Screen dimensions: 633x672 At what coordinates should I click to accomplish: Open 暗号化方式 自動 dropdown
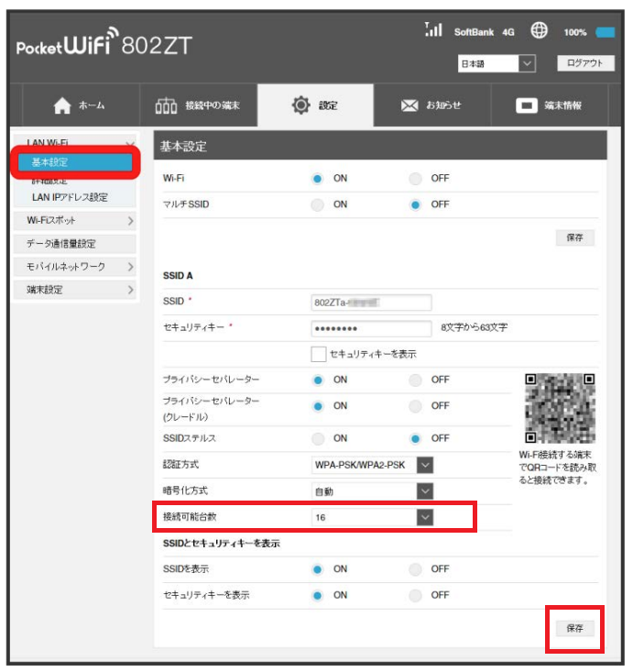372,491
